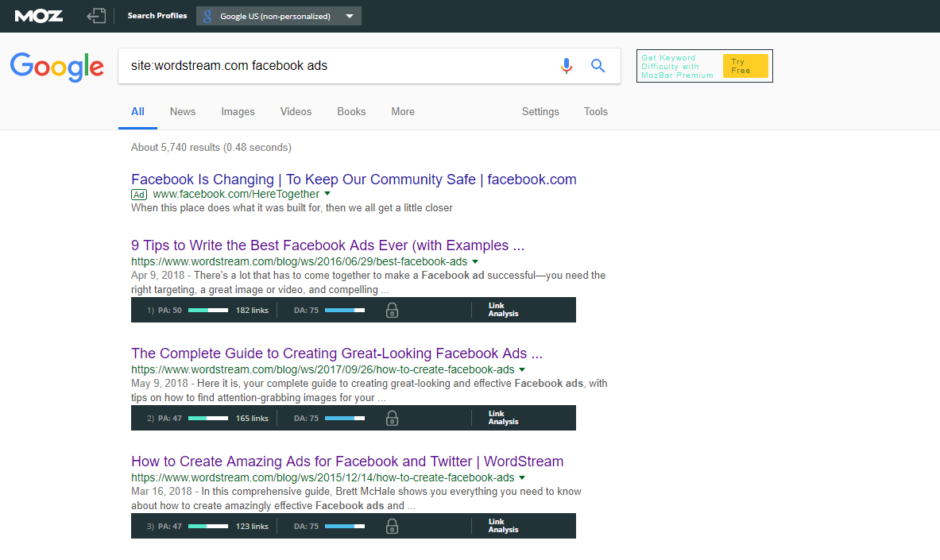Click the lock icon in first result's MozBar
Image resolution: width=940 pixels, height=560 pixels.
click(392, 311)
